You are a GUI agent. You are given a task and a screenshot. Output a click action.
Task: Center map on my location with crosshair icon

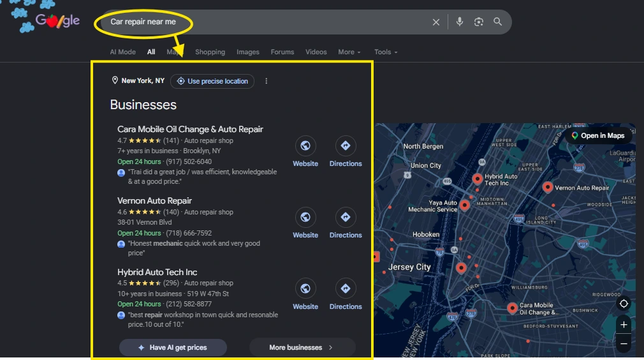(x=624, y=304)
